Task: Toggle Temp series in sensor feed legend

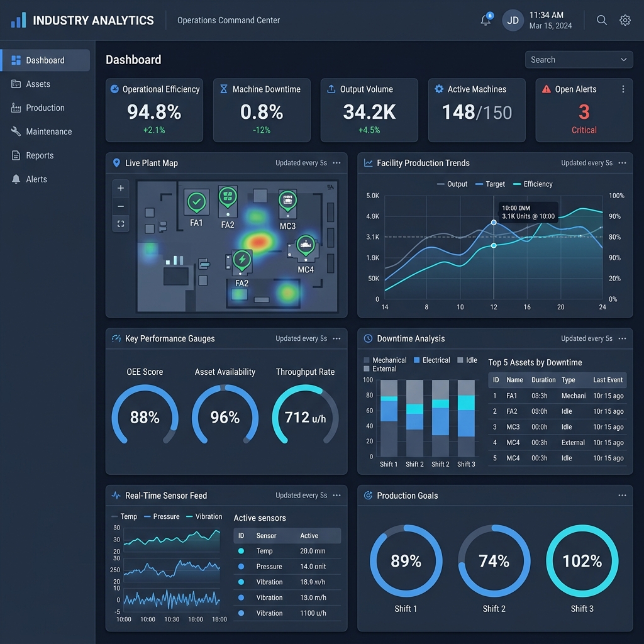Action: [124, 516]
